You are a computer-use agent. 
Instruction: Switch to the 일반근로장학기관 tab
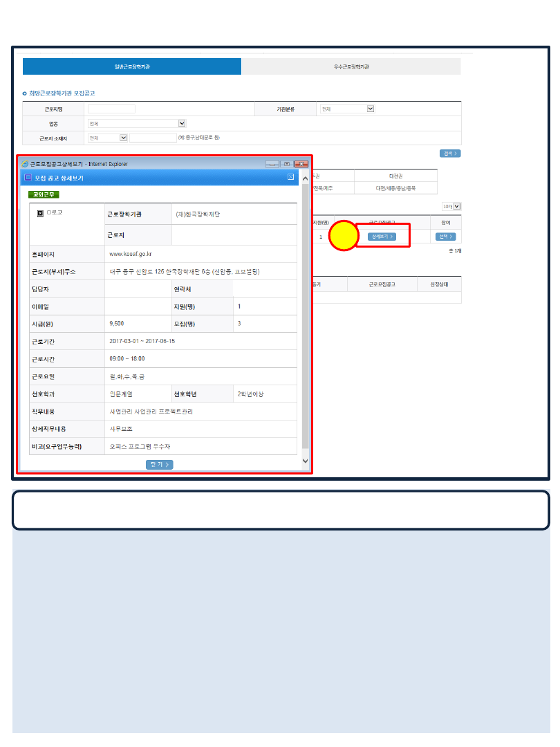[132, 66]
